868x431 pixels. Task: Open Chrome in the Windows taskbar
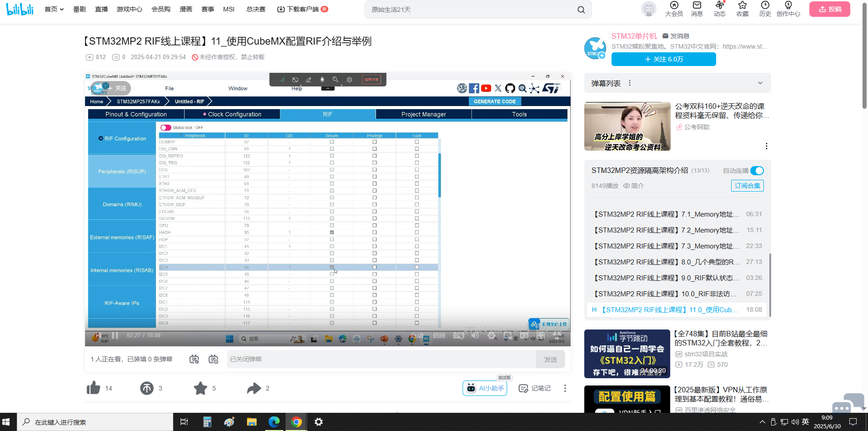click(296, 422)
